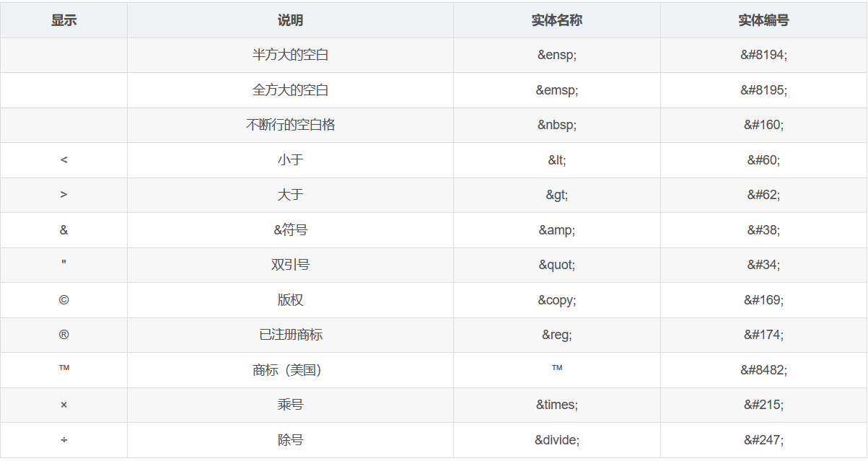This screenshot has width=868, height=461.
Task: Click the registered ® symbol in display column
Action: [63, 335]
